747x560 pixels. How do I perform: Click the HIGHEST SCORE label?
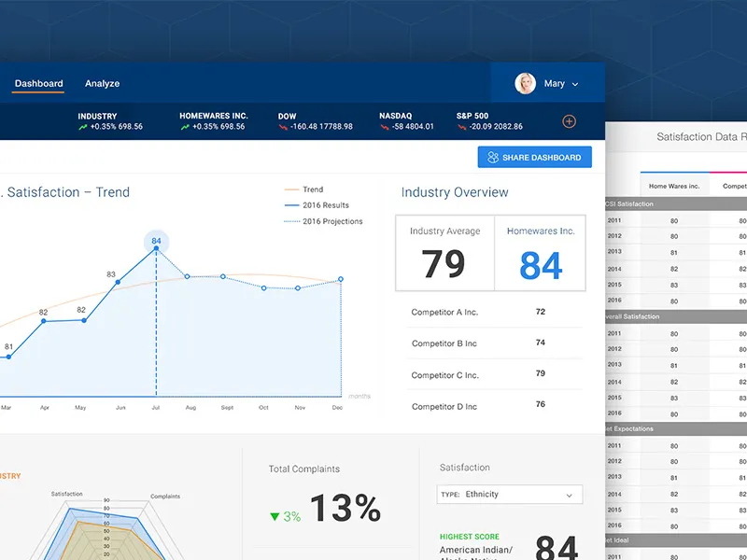tap(470, 537)
